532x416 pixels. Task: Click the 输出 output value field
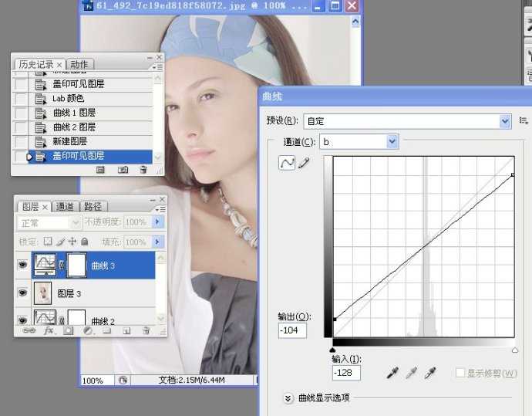coord(292,330)
